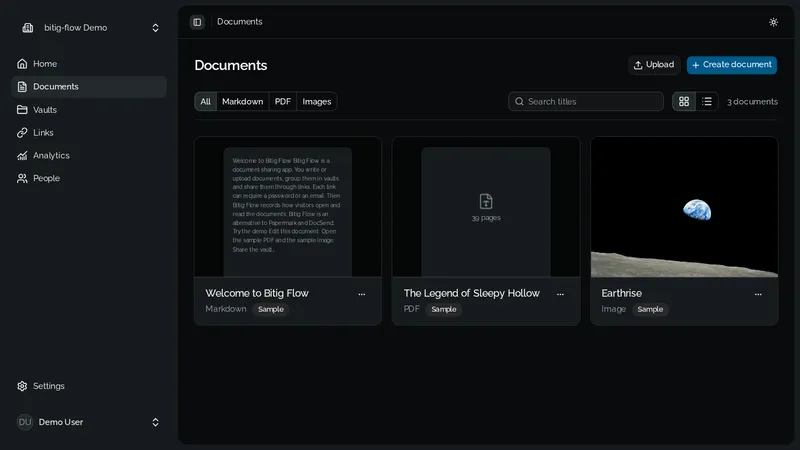Viewport: 800px width, 450px height.
Task: Click the Create document button
Action: pyautogui.click(x=732, y=65)
